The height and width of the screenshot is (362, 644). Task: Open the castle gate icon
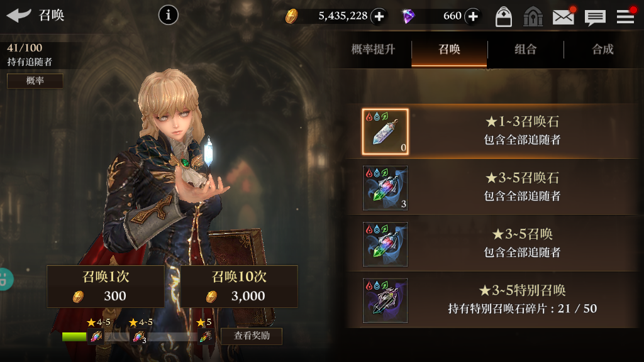pyautogui.click(x=533, y=17)
